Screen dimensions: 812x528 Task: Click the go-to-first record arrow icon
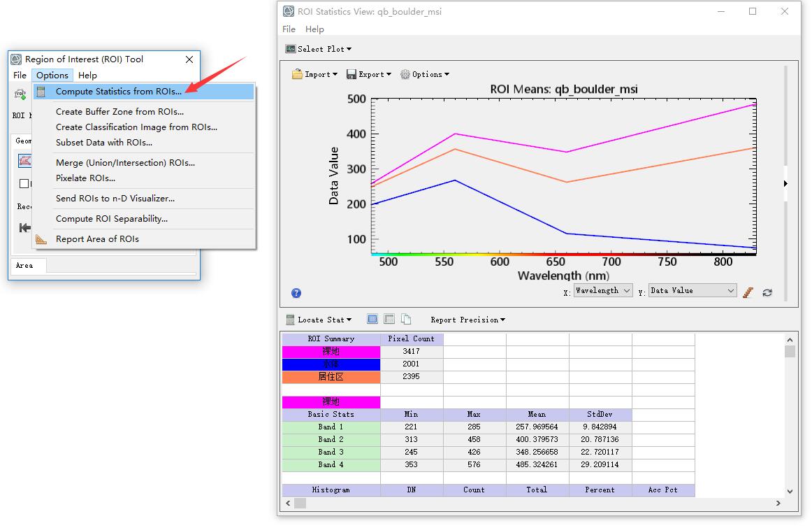[x=24, y=227]
